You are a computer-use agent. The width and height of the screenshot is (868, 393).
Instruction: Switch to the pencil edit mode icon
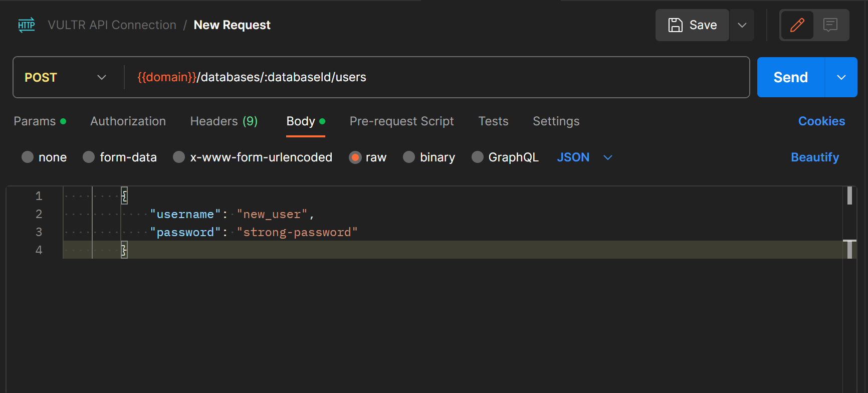pos(797,25)
